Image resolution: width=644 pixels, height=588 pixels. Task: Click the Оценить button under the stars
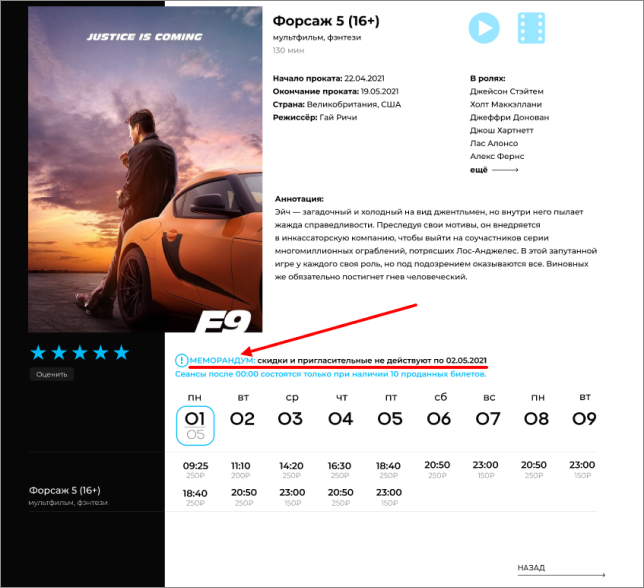coord(51,374)
